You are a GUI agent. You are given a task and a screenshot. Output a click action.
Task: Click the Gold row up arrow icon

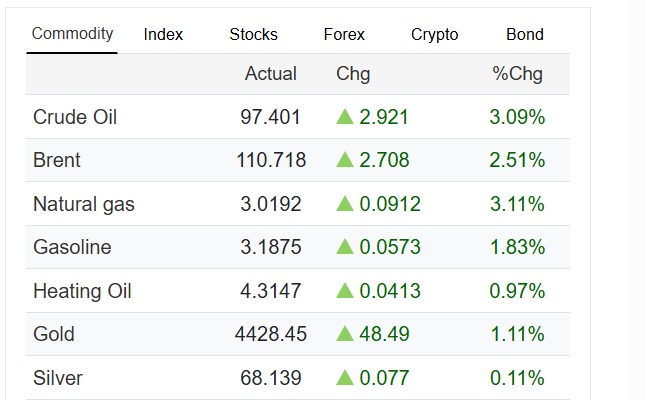[x=346, y=334]
